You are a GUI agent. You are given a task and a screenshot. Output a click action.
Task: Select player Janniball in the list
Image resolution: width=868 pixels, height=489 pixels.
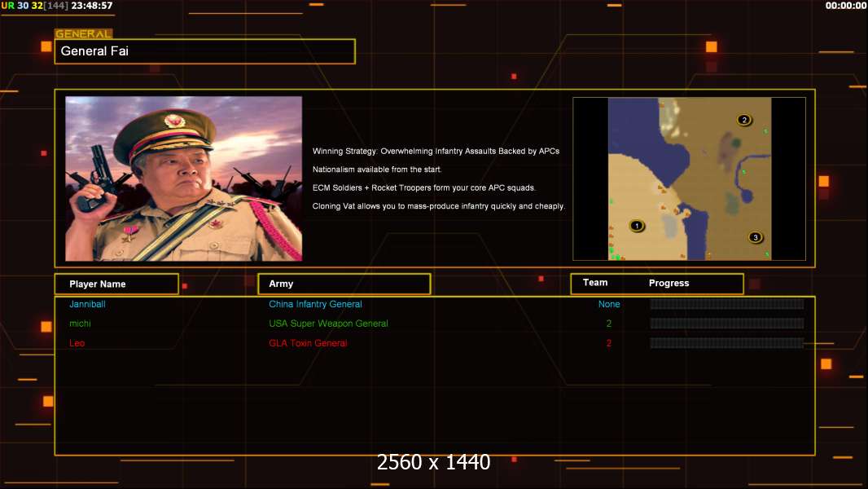(x=87, y=304)
